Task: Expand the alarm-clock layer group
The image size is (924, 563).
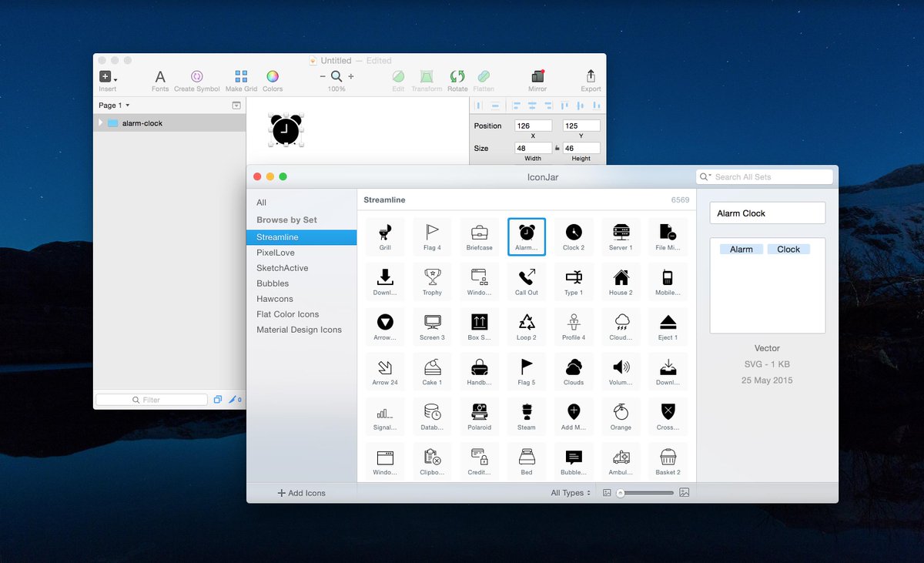Action: coord(100,123)
